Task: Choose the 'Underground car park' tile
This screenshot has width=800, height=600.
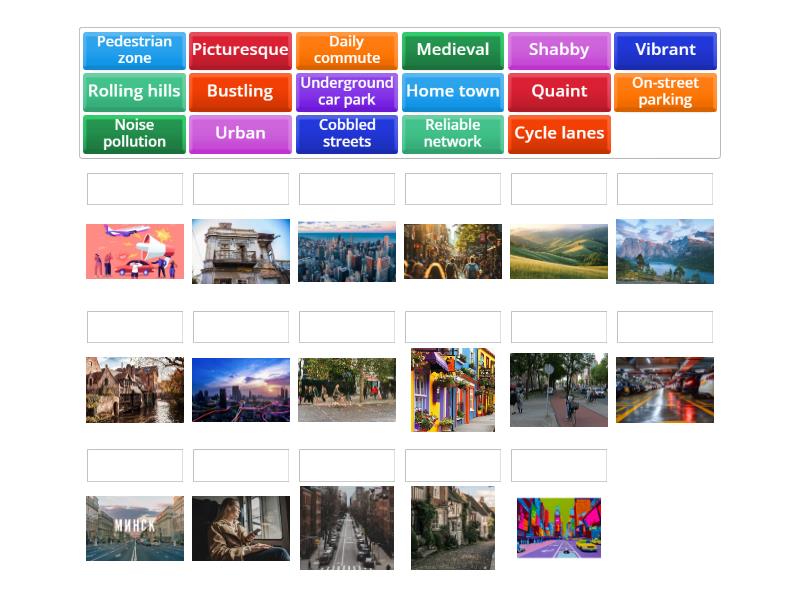Action: pos(346,91)
